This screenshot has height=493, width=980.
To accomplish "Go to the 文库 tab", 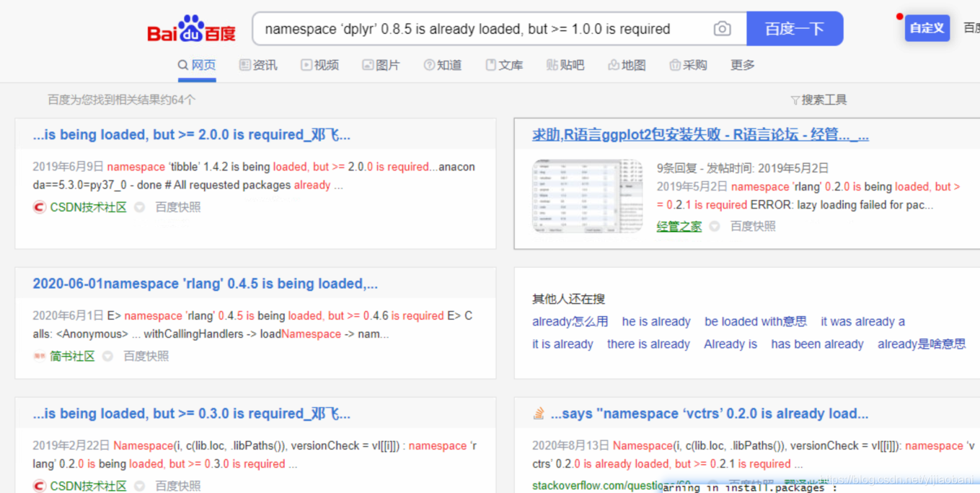I will 504,65.
